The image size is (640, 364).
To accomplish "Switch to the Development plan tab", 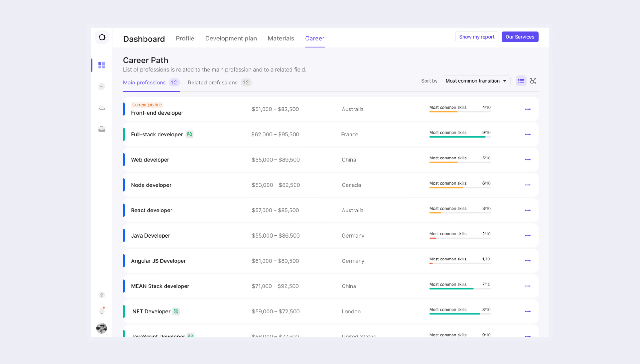I will coord(231,38).
